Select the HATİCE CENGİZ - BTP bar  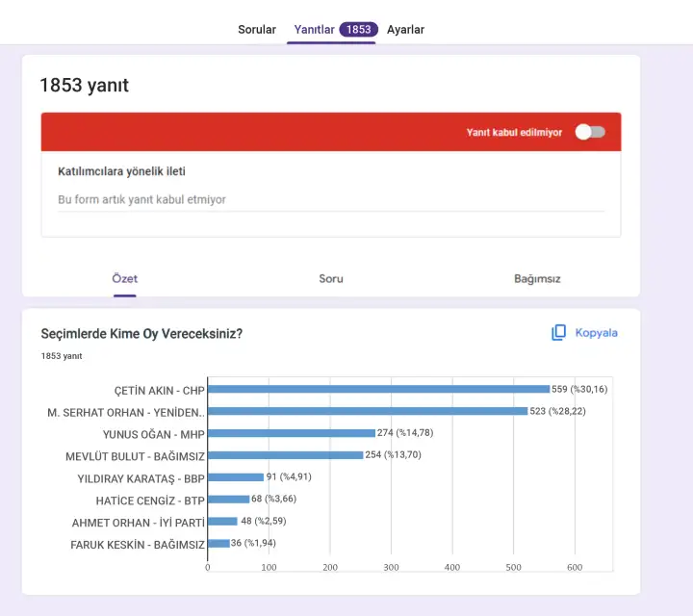tap(228, 499)
